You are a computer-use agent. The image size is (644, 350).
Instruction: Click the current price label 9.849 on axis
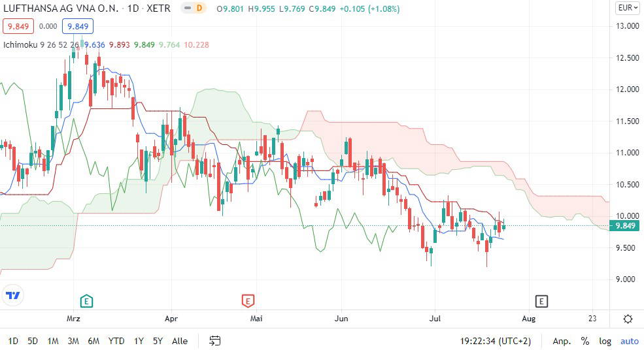(x=624, y=226)
